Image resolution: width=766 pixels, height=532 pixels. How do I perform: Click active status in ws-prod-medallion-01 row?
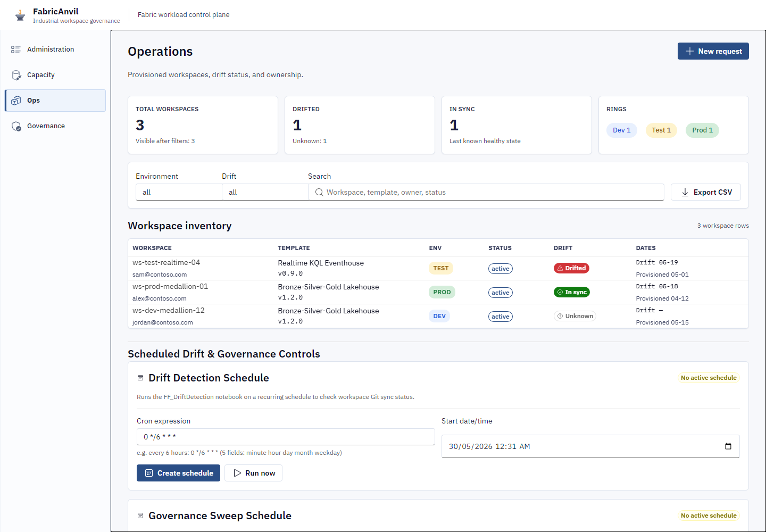click(501, 293)
